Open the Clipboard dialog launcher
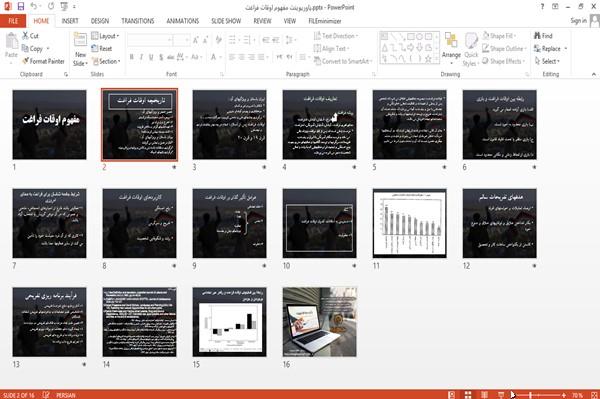Image resolution: width=600 pixels, height=399 pixels. point(66,74)
